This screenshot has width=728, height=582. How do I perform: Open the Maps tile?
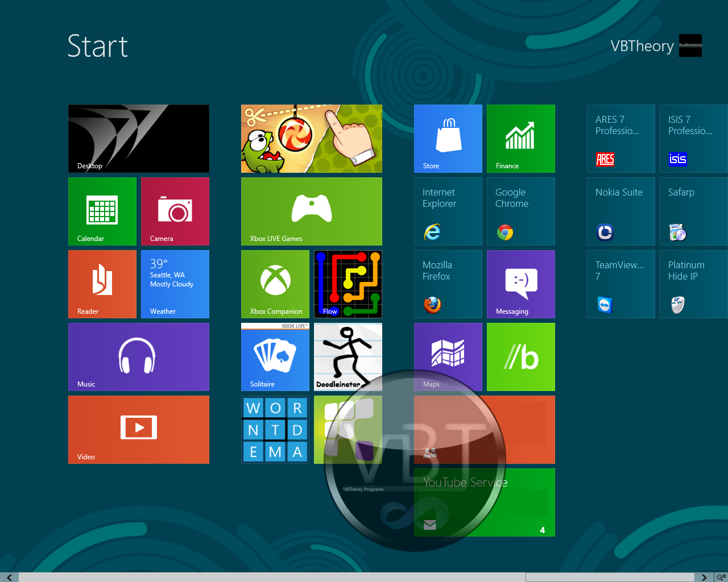pyautogui.click(x=448, y=357)
